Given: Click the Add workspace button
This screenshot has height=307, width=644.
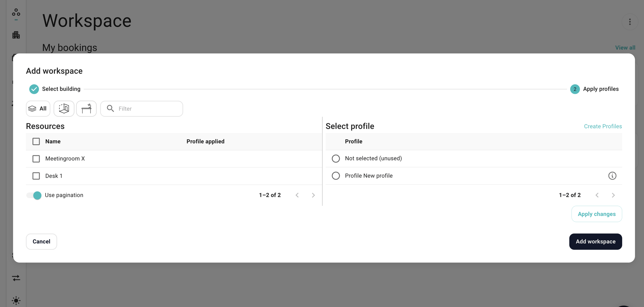Looking at the screenshot, I should [x=595, y=242].
